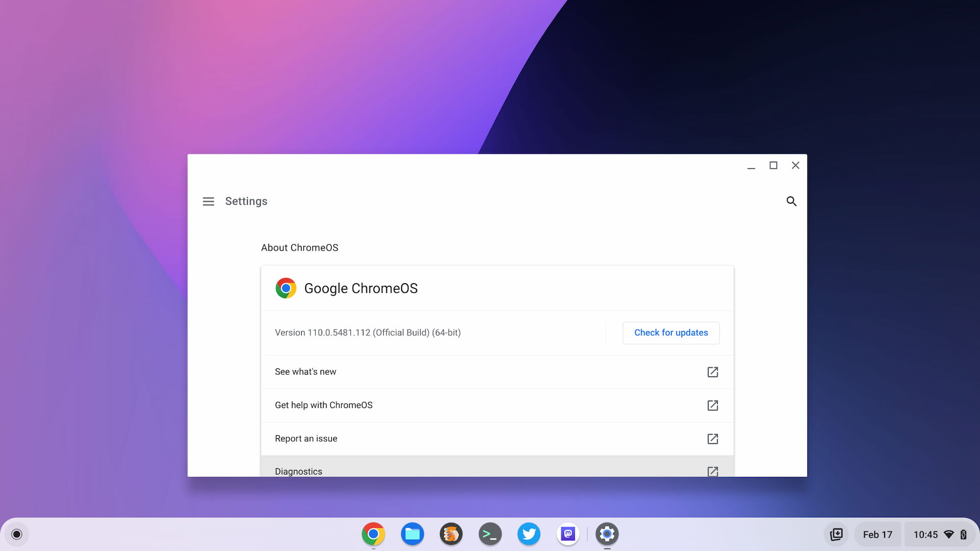Open Settings gear from taskbar
The image size is (980, 551).
point(606,534)
